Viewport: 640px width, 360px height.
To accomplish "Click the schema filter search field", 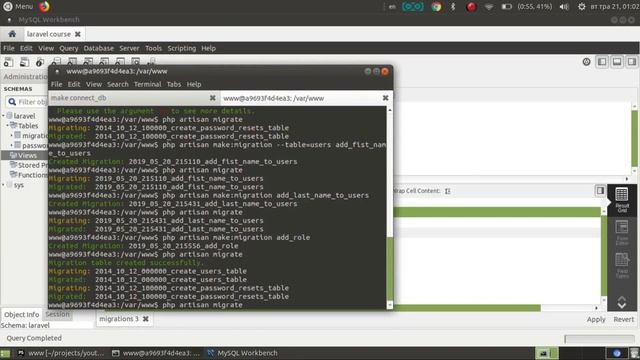I will [x=27, y=102].
